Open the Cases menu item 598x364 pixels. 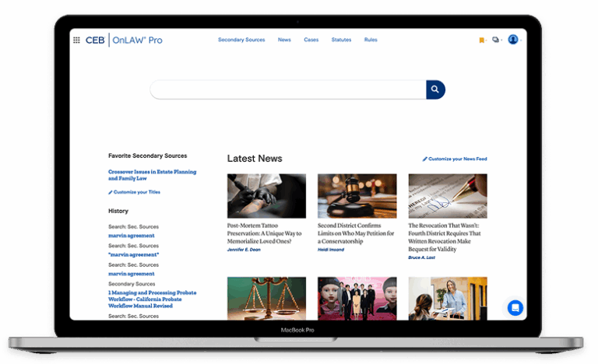pyautogui.click(x=311, y=40)
